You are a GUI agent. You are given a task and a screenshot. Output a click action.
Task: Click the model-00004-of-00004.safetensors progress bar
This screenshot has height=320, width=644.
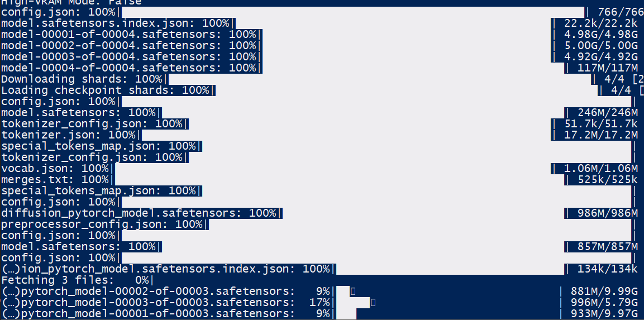tap(413, 68)
